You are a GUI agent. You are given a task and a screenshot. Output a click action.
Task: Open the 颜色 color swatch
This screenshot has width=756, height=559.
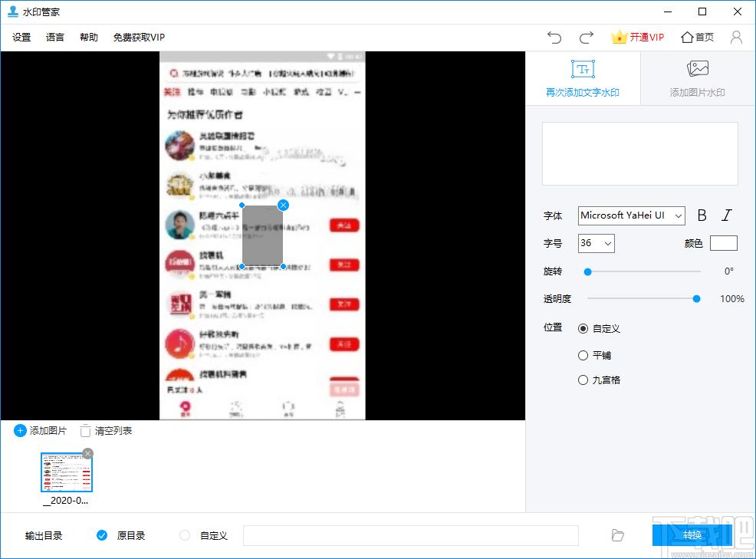point(723,243)
